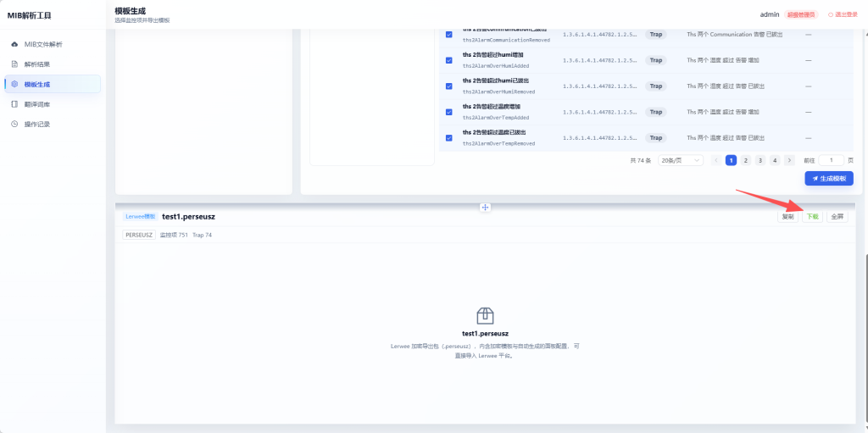Uncheck ths2AlarmOverTempAdded row checkbox
This screenshot has width=868, height=433.
(449, 112)
